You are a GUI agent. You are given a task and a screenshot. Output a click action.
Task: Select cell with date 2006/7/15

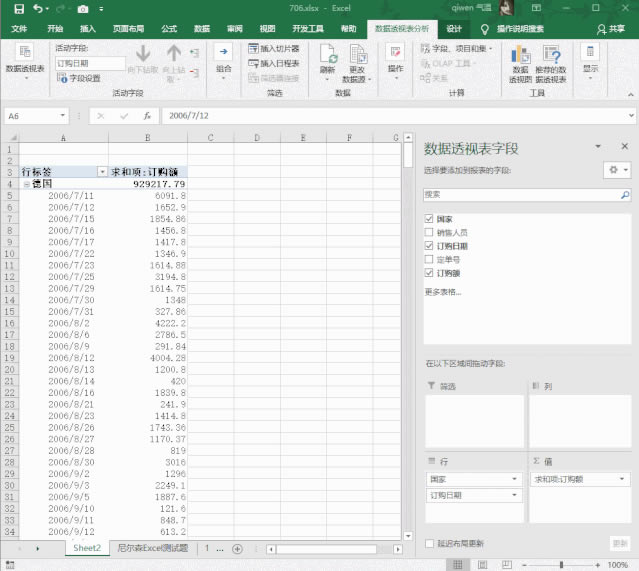64,219
